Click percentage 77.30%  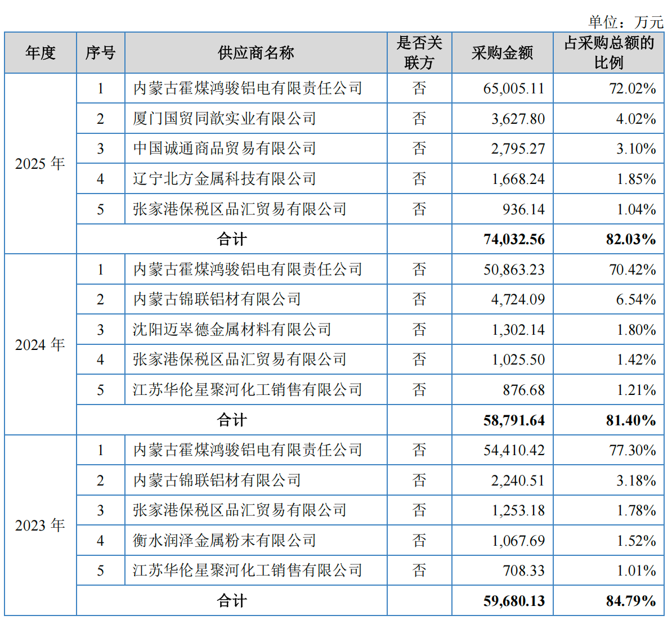coord(632,450)
